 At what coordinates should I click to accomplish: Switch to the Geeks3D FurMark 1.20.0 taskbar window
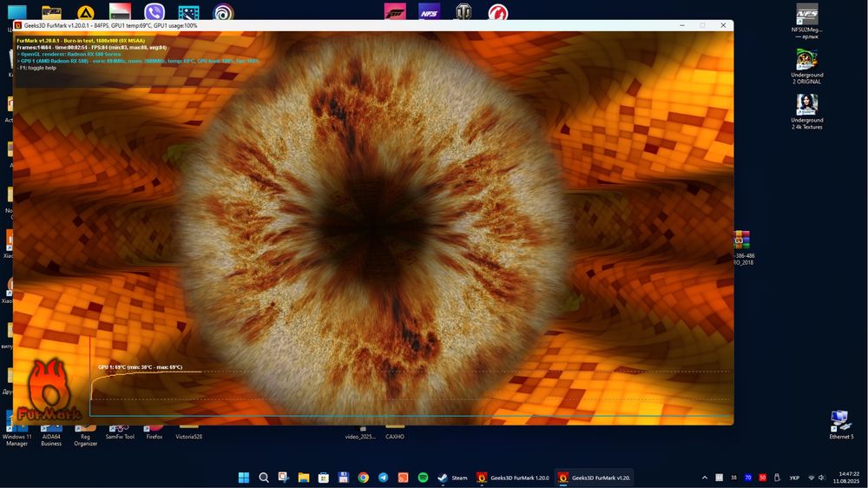[x=513, y=478]
